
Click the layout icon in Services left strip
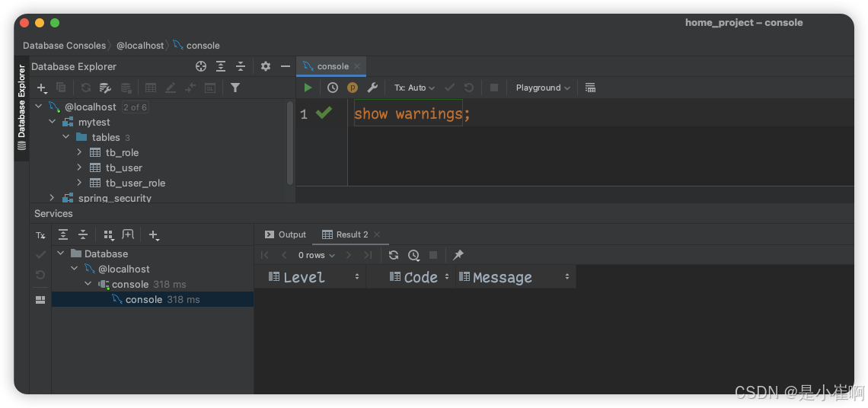coord(40,299)
